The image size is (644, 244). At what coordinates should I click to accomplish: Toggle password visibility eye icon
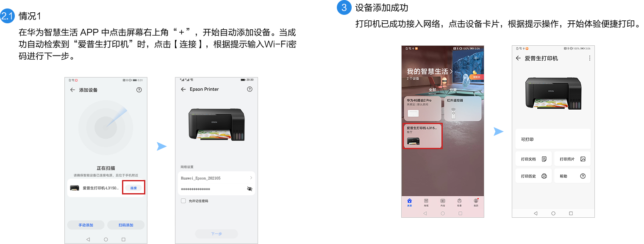[x=250, y=189]
